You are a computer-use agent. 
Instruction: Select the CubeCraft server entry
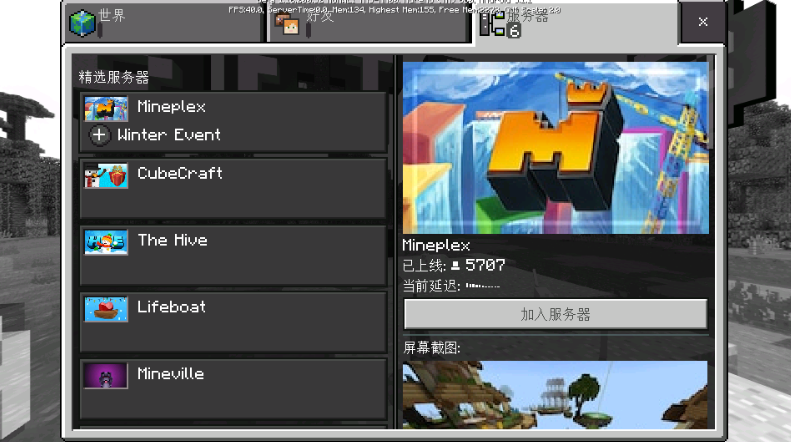click(x=233, y=188)
